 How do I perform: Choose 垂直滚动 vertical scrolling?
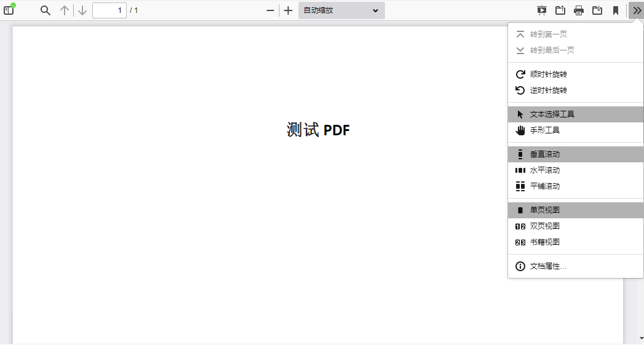point(575,154)
